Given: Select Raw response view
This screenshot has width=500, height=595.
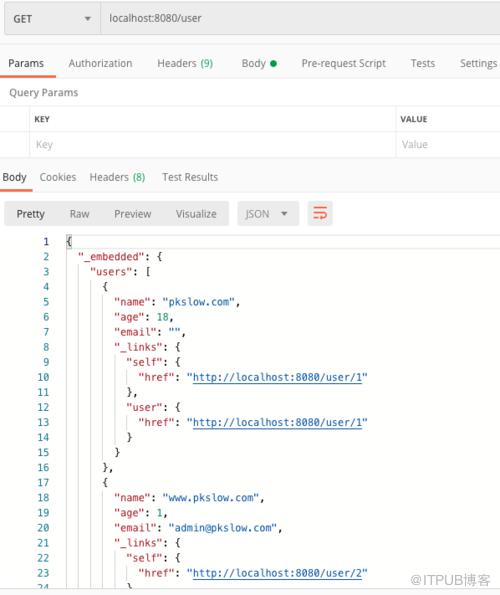Looking at the screenshot, I should (x=79, y=214).
